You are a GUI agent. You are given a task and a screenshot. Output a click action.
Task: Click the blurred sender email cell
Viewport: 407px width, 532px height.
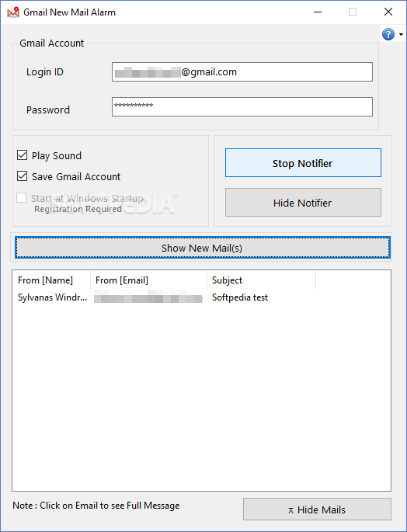coord(148,297)
